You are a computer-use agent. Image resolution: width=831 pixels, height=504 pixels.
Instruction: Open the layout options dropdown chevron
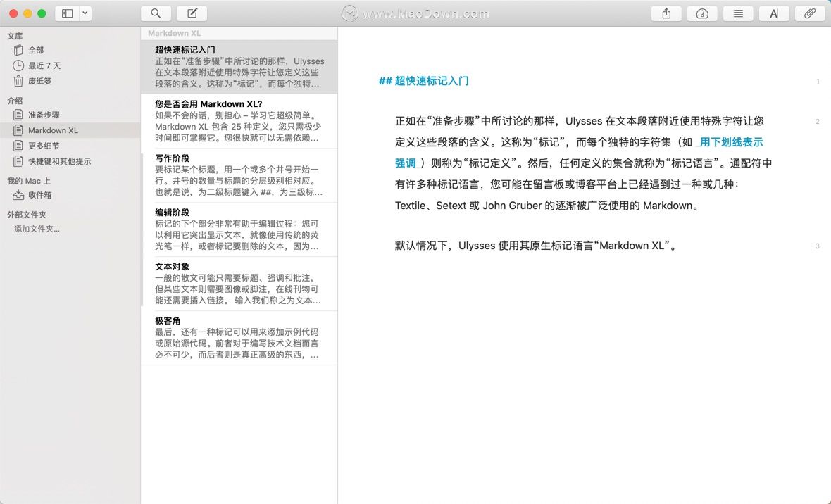pos(85,13)
